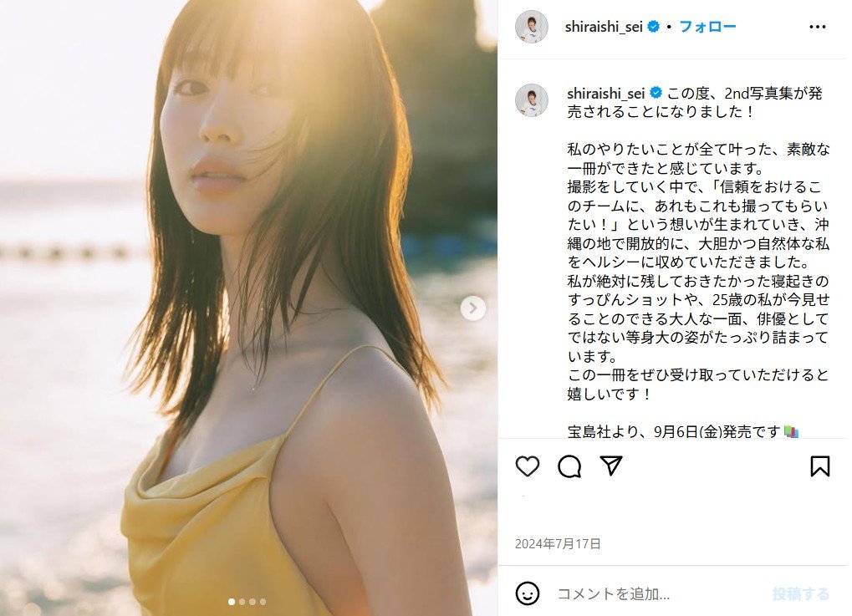Click the verified badge beside the header username
The height and width of the screenshot is (616, 852).
coord(654,26)
